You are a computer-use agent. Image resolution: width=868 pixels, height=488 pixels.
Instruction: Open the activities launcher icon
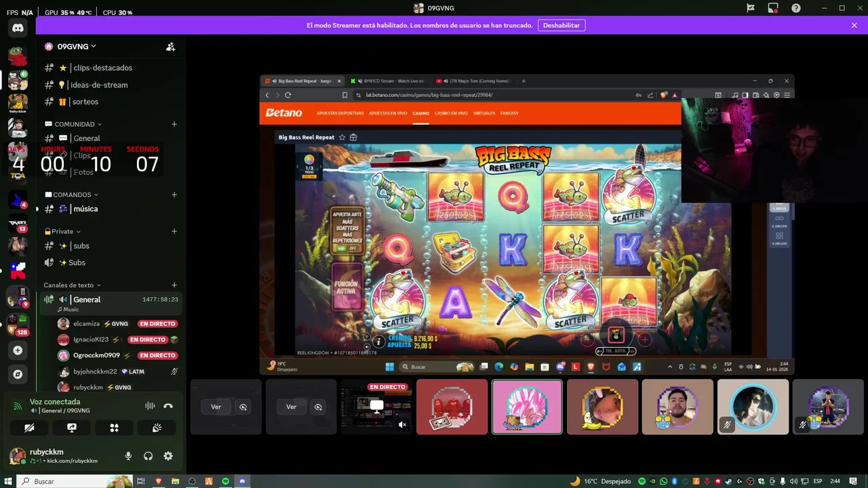point(114,428)
